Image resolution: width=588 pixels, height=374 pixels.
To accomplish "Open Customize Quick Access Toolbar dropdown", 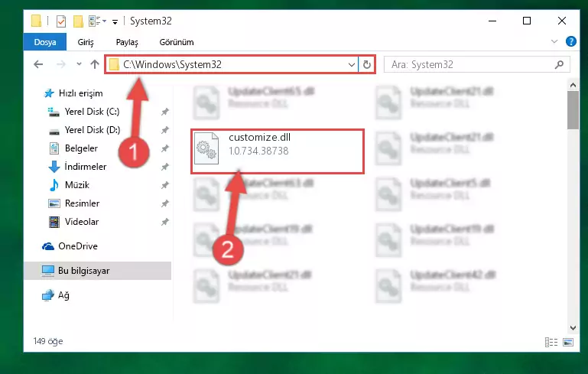I will tap(115, 21).
